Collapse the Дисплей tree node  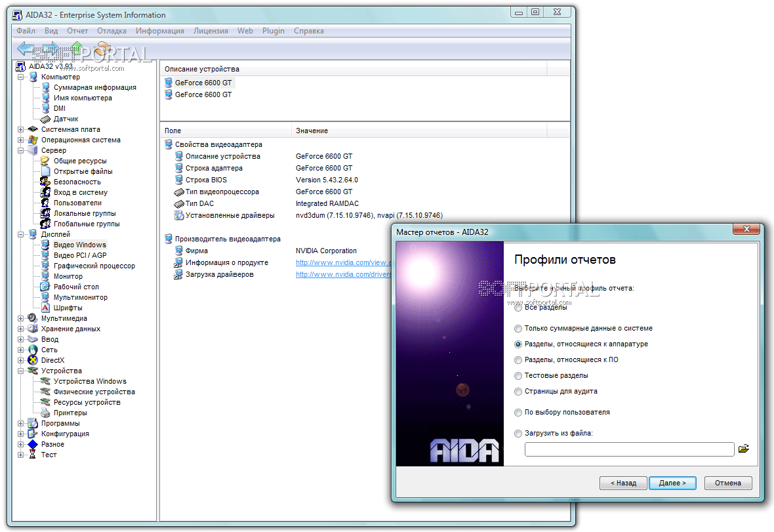21,234
